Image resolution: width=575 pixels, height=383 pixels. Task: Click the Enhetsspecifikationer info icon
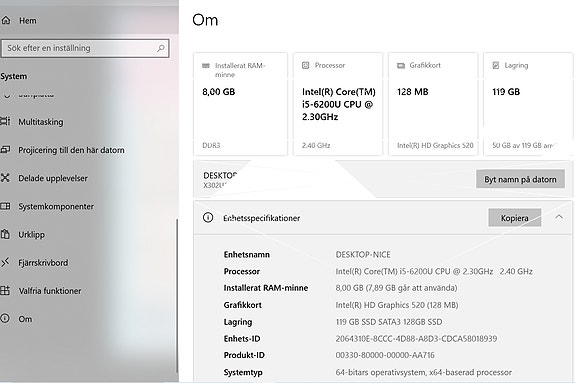point(208,218)
